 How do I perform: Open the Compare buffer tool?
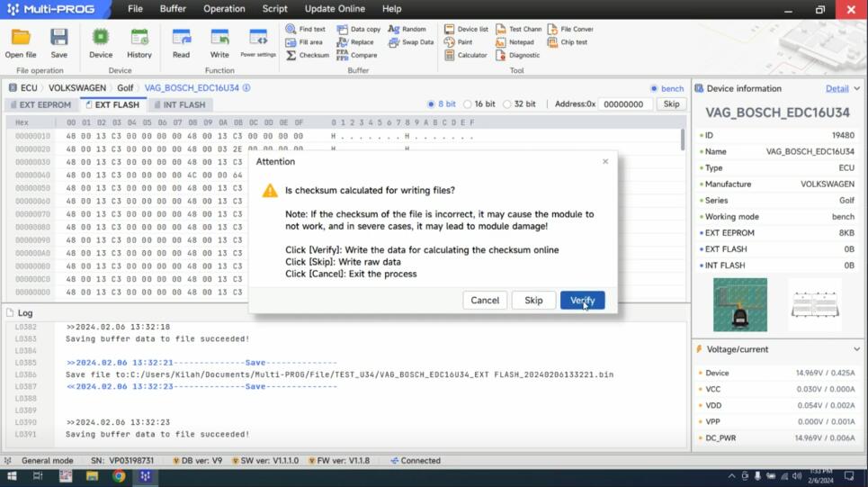(357, 56)
